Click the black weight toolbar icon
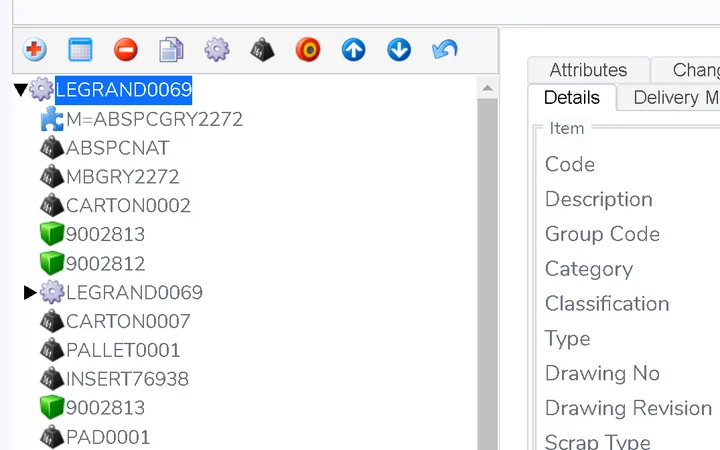Screen dimensions: 720x450 pos(262,50)
